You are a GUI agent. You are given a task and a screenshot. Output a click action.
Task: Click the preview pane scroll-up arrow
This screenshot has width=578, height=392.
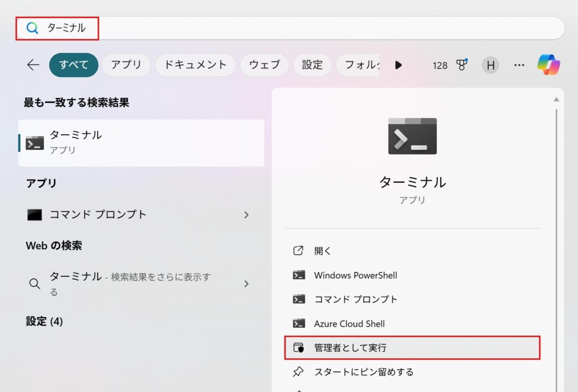click(x=556, y=99)
